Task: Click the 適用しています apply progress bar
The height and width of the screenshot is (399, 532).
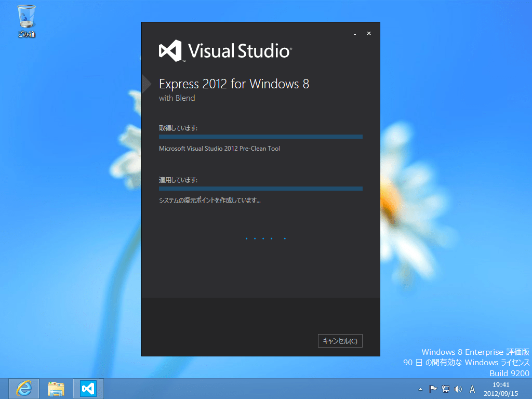Action: point(261,189)
